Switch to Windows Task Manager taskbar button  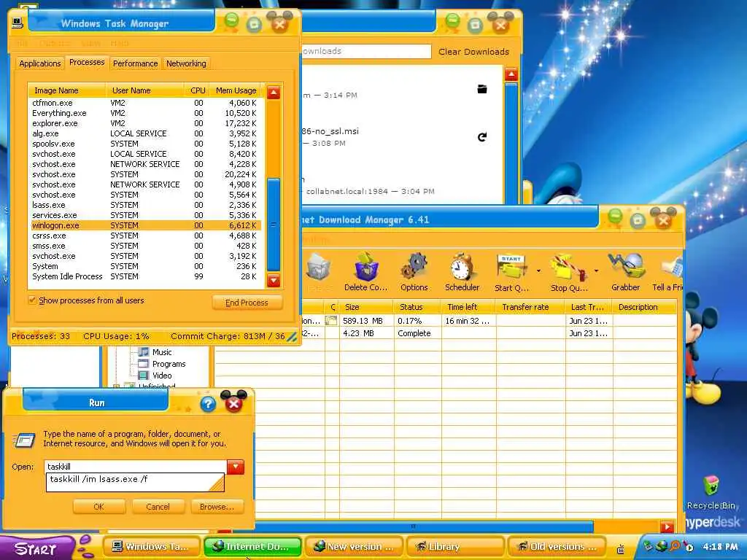[x=152, y=547]
